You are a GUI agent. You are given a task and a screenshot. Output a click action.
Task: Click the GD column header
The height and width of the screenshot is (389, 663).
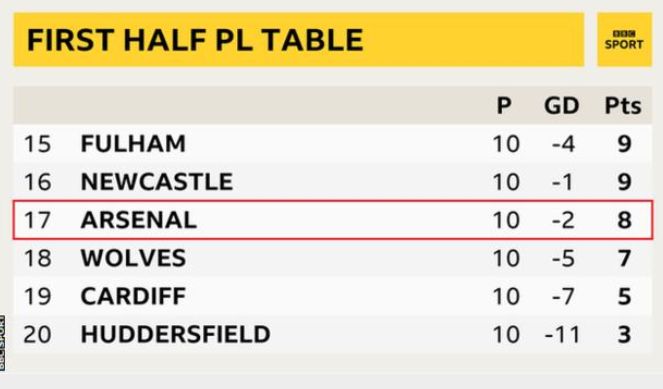562,105
